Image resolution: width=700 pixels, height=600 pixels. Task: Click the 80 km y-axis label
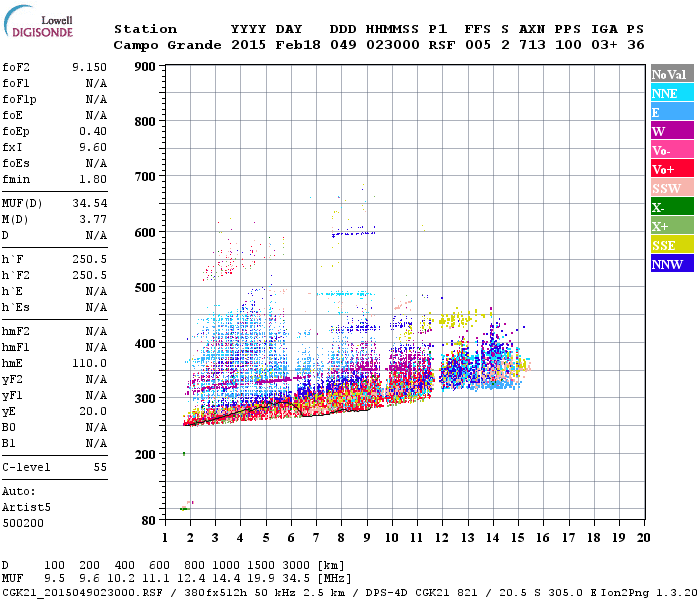[149, 520]
